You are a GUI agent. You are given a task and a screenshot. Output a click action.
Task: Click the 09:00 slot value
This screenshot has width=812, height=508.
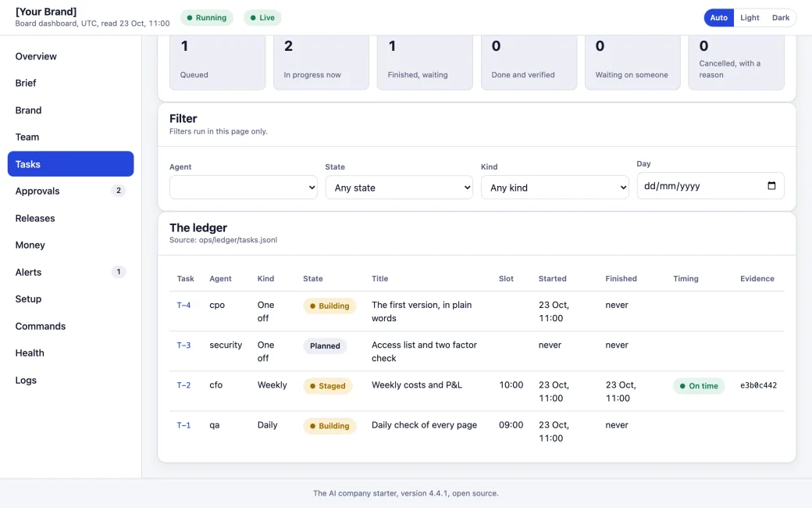[511, 424]
